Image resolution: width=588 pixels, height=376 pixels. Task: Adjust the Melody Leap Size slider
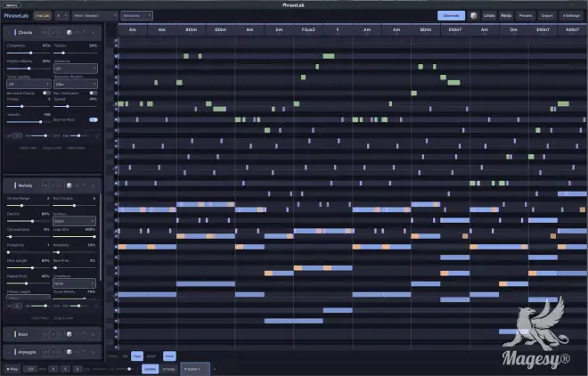pyautogui.click(x=74, y=236)
